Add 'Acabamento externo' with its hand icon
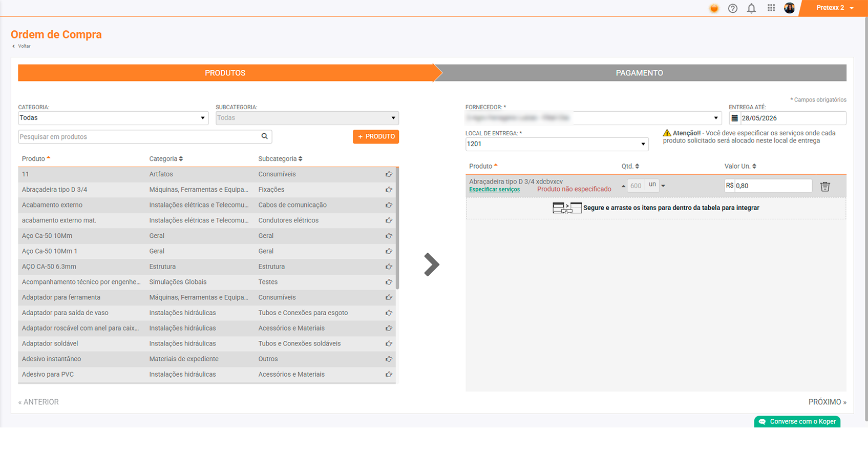Screen dimensions: 868x471 click(389, 205)
